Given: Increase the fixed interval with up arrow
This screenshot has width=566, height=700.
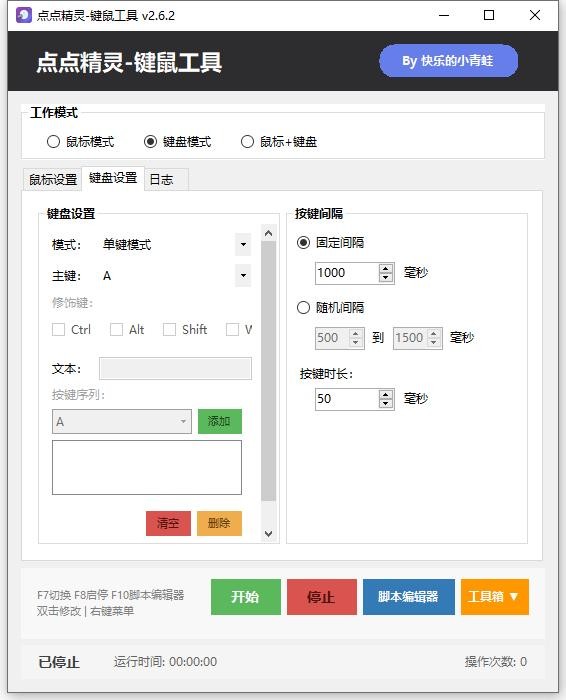Looking at the screenshot, I should click(386, 268).
